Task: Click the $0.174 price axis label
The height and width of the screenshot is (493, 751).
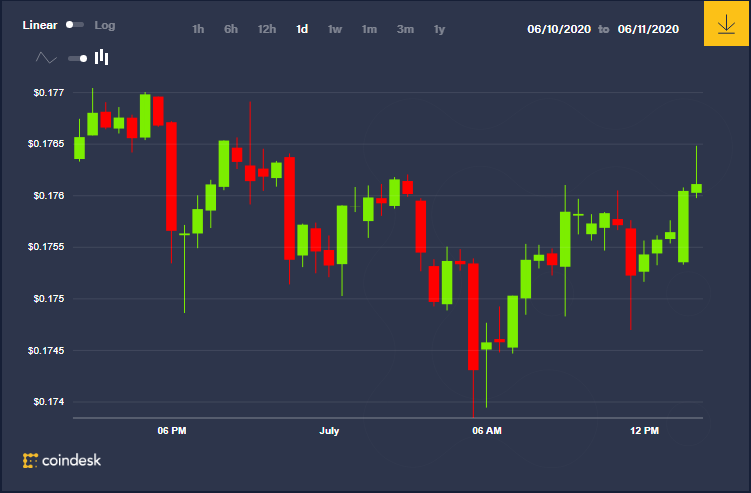Action: [x=48, y=401]
